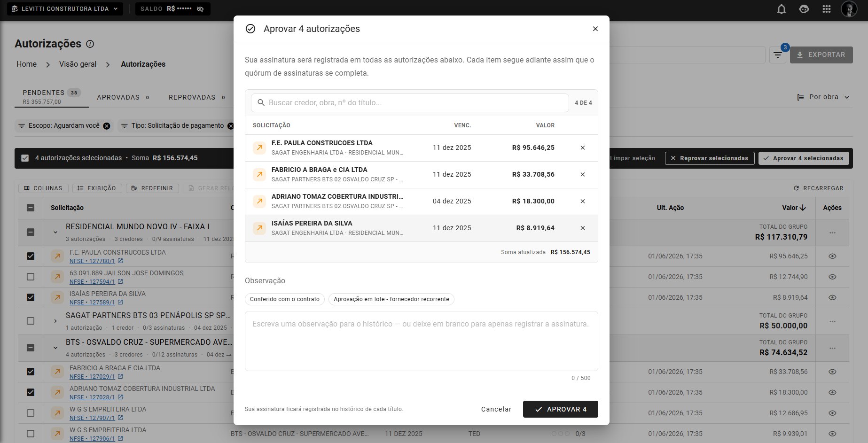
Task: Click the Autorizações info icon
Action: [x=90, y=44]
